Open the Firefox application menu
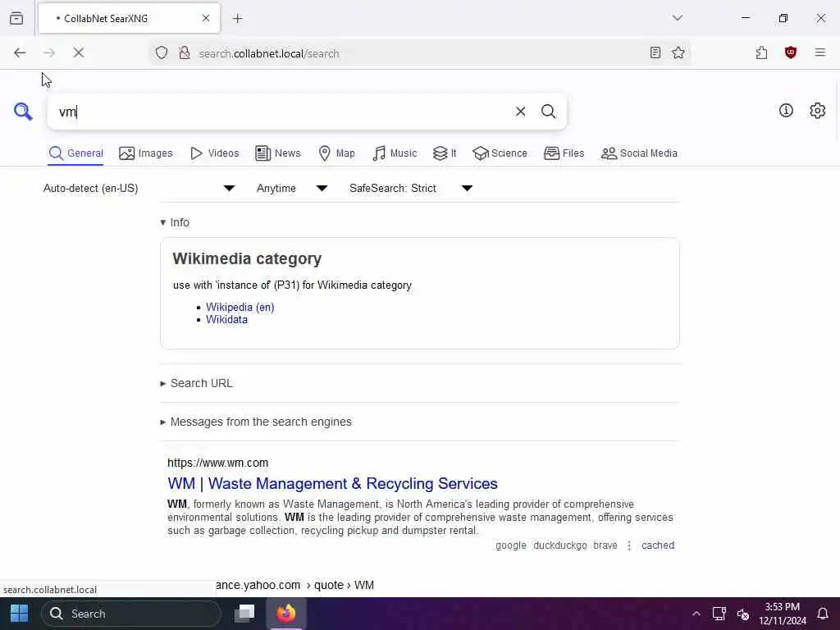840x630 pixels. 819,52
